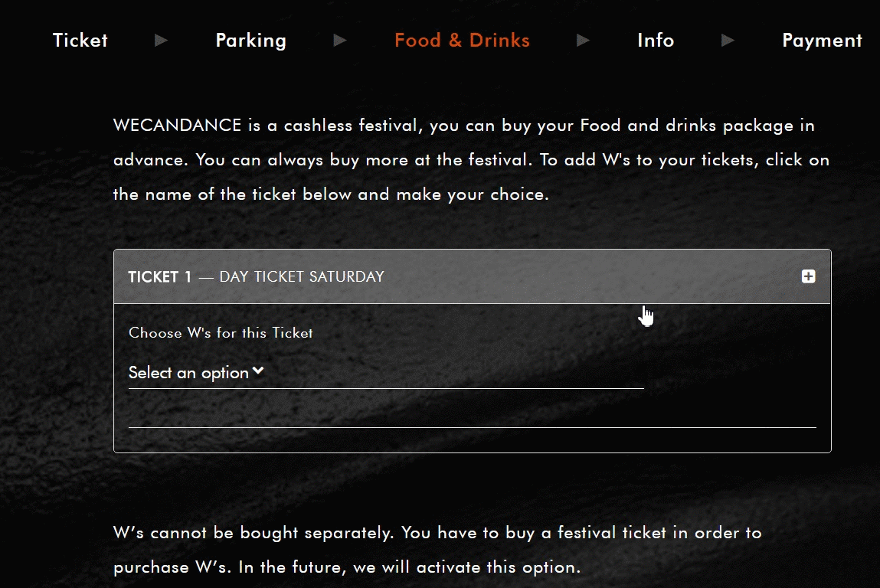The image size is (880, 588).
Task: Click the cashless festival intro paragraph
Action: (472, 160)
